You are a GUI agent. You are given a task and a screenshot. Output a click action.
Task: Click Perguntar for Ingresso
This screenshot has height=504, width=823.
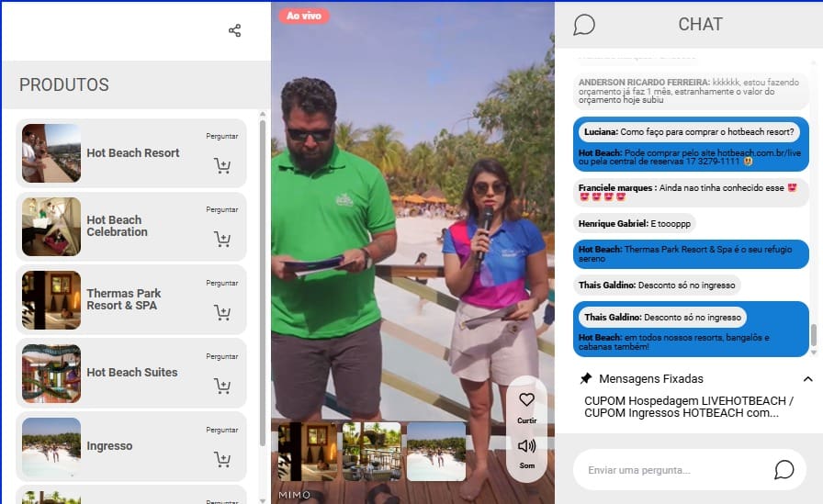point(222,430)
